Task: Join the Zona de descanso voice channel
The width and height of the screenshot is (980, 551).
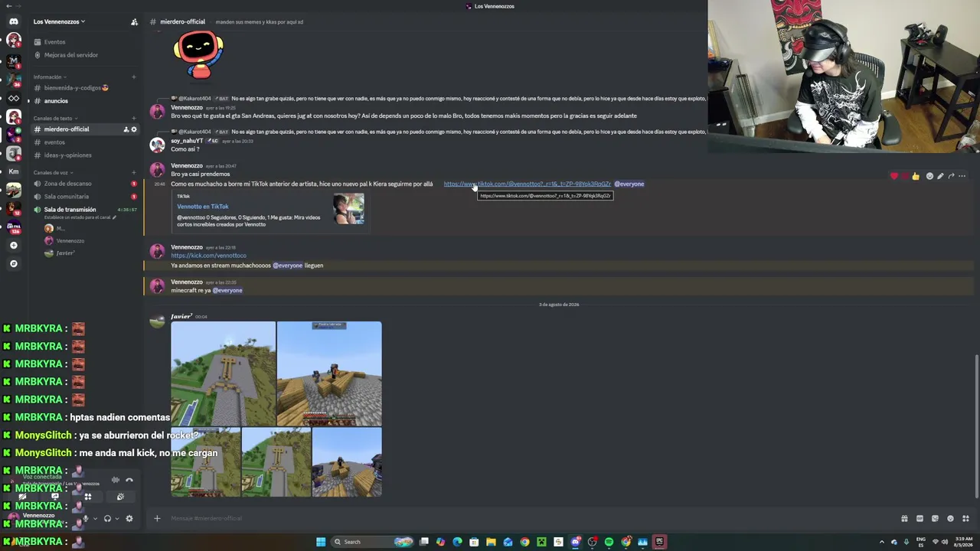Action: point(63,184)
